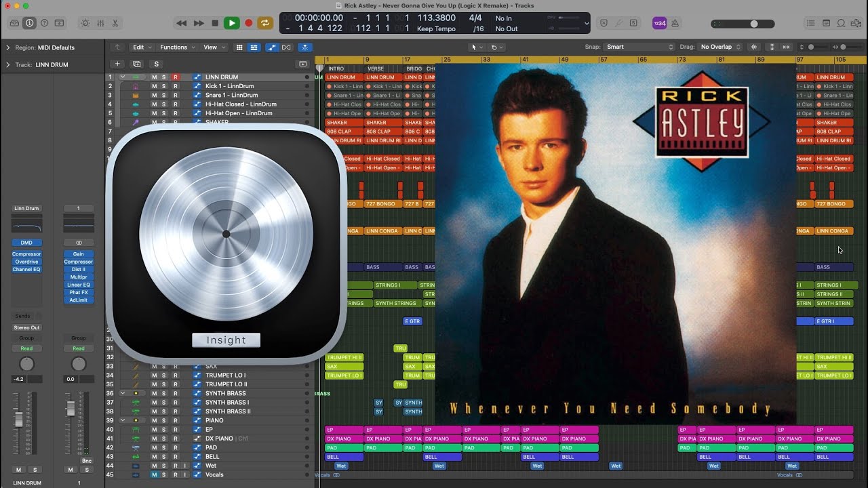Open the Library panel

click(15, 23)
